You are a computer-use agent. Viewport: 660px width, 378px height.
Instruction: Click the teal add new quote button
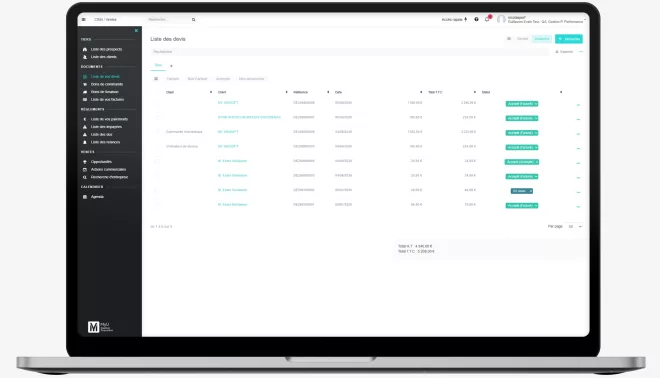[x=569, y=39]
